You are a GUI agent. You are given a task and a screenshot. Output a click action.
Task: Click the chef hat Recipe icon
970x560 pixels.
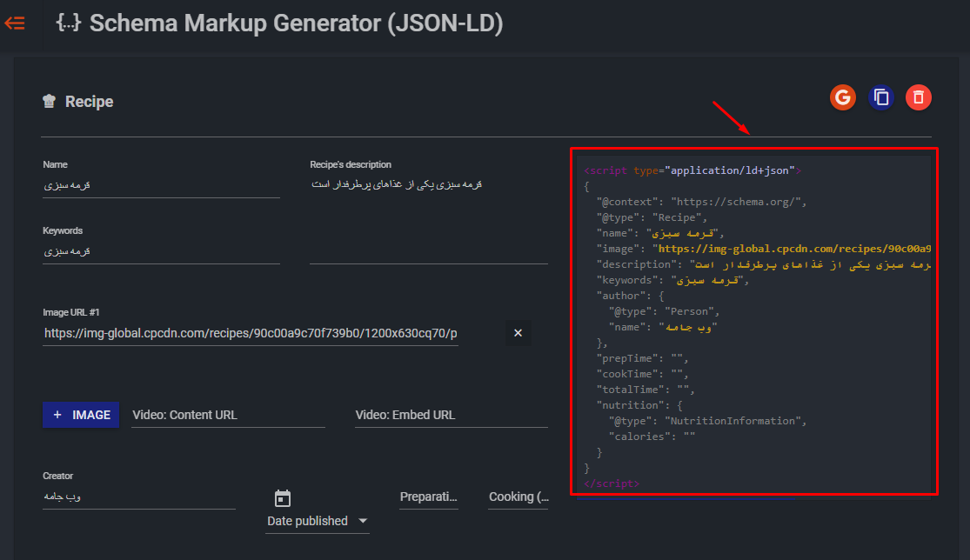50,101
